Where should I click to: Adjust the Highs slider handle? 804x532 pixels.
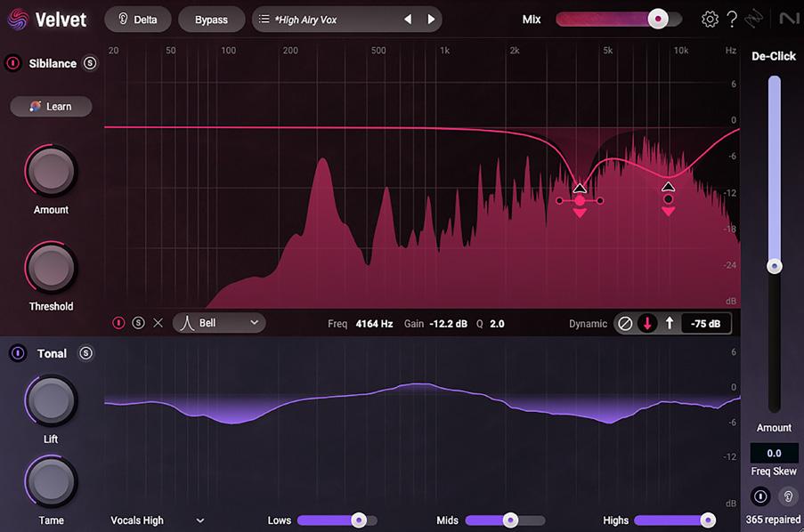pos(708,520)
